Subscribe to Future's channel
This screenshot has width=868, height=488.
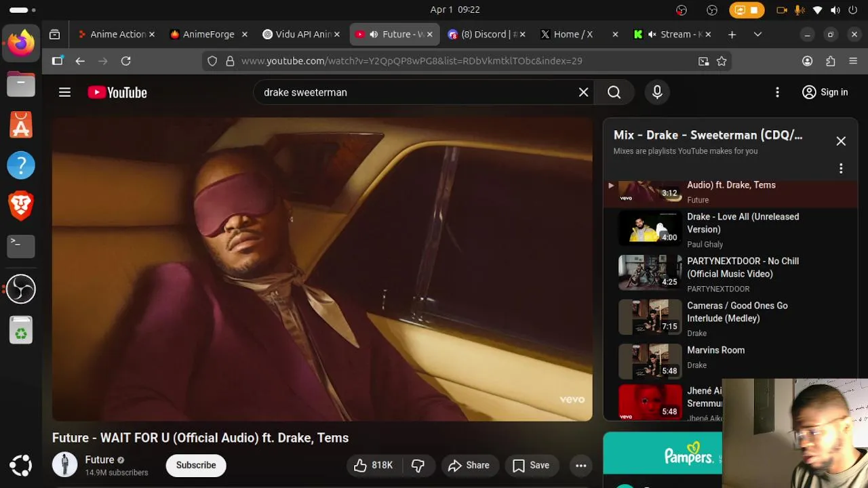(x=196, y=465)
